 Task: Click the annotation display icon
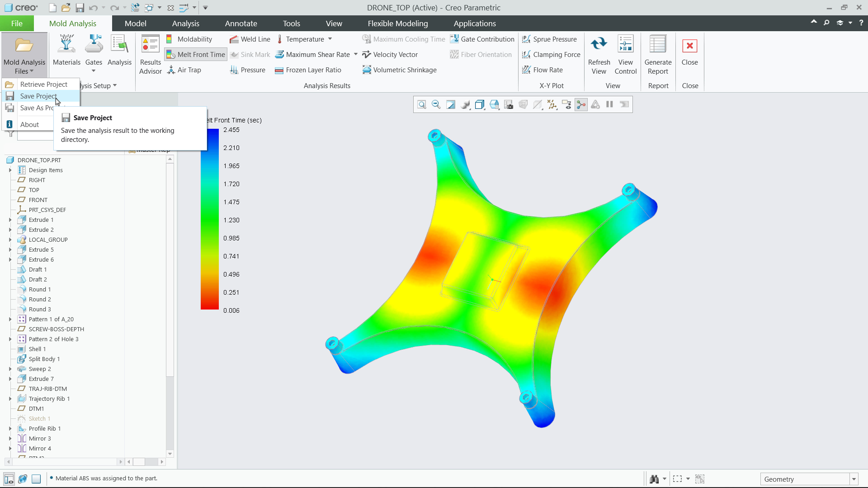[x=566, y=105]
